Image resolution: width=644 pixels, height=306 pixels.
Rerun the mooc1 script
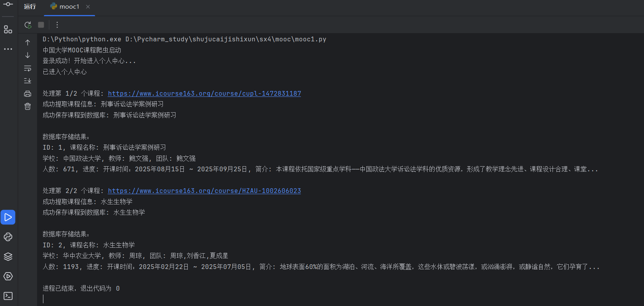(28, 25)
